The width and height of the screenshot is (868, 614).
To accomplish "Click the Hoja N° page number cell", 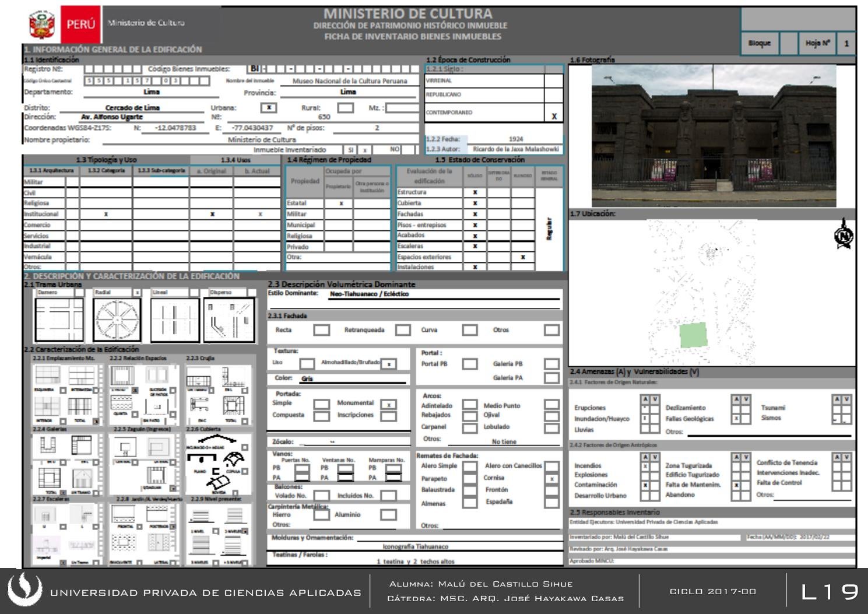I will (x=846, y=43).
